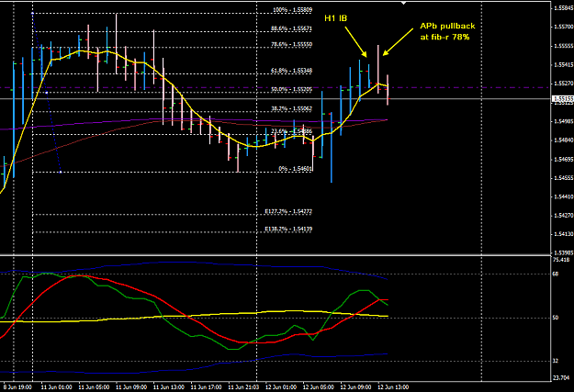Click the '11 Jun 05:00' time label
574x392 pixels.
pos(94,387)
